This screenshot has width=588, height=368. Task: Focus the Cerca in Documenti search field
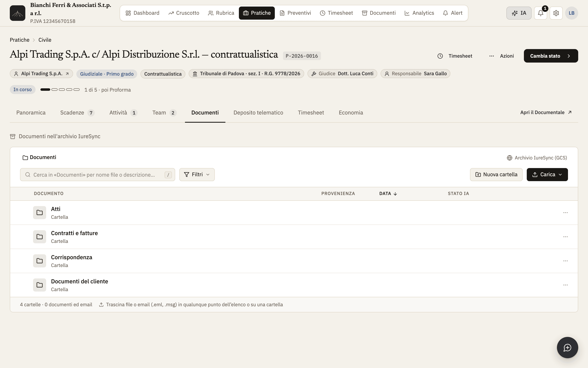tap(97, 175)
